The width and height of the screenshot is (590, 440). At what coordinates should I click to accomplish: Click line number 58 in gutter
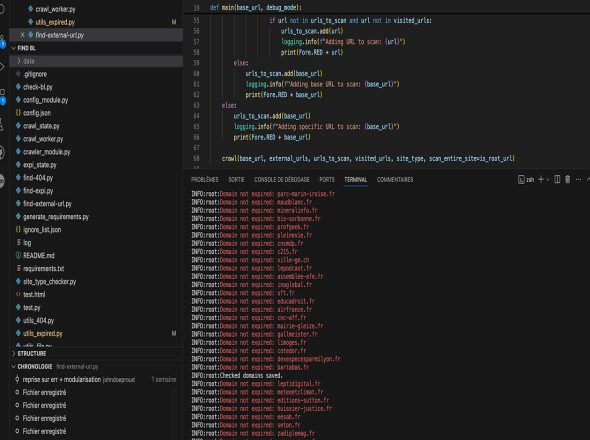(x=196, y=52)
